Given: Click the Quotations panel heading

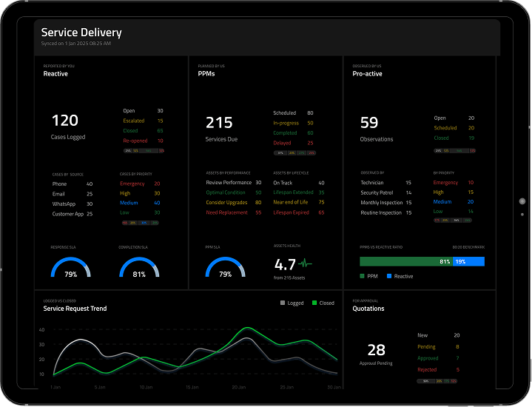Looking at the screenshot, I should 368,309.
